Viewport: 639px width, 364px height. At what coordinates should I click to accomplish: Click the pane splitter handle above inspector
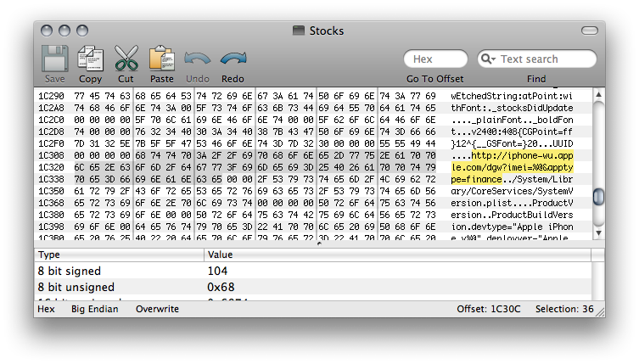[319, 244]
